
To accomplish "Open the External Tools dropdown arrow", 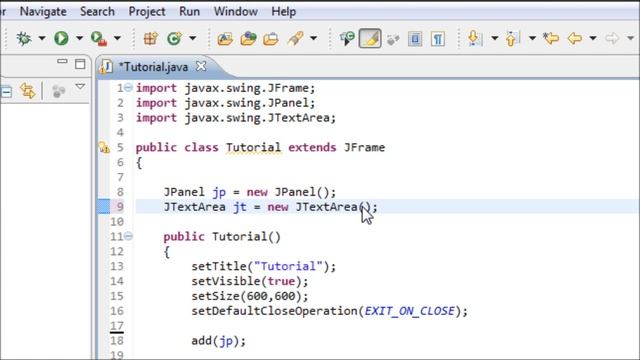I will pyautogui.click(x=117, y=38).
